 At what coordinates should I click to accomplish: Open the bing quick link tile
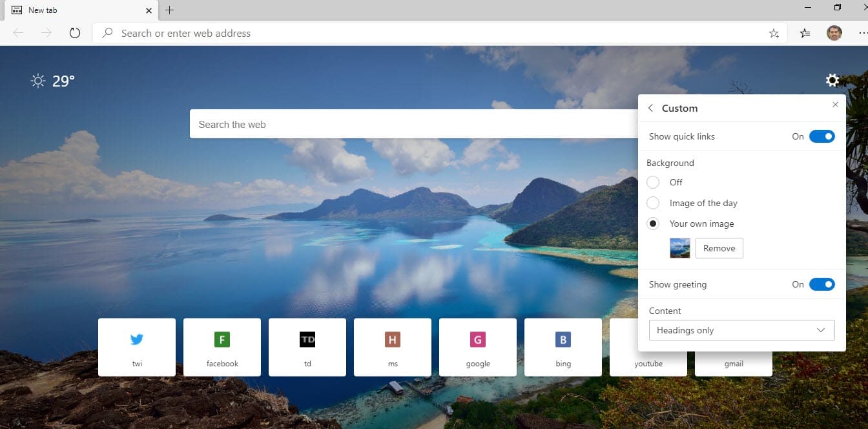pos(563,347)
